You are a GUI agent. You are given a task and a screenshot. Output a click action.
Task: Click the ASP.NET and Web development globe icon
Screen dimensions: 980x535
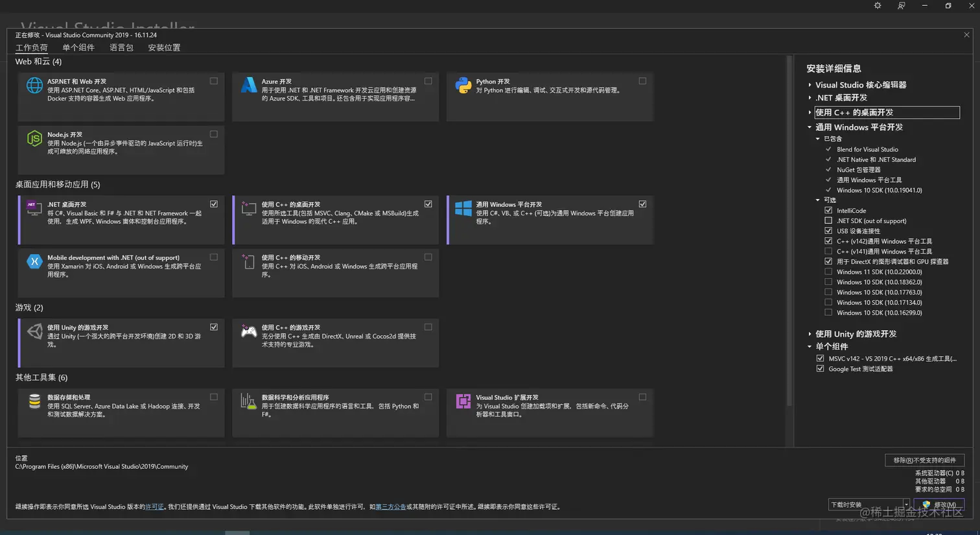pyautogui.click(x=34, y=85)
